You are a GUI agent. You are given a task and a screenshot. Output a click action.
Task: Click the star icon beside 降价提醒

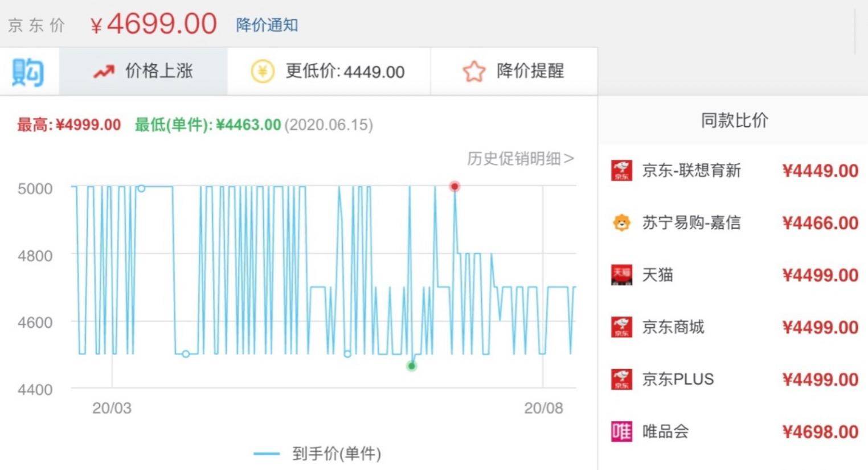(x=474, y=72)
